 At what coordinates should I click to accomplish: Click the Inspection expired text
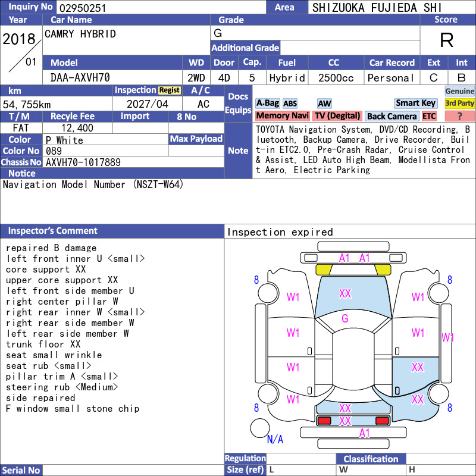point(280,232)
